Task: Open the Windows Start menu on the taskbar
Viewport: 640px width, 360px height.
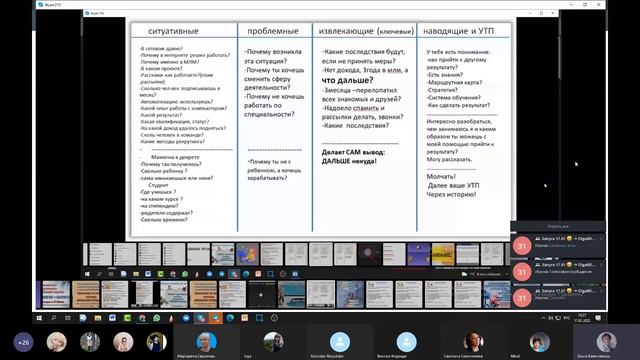Action: pyautogui.click(x=39, y=318)
